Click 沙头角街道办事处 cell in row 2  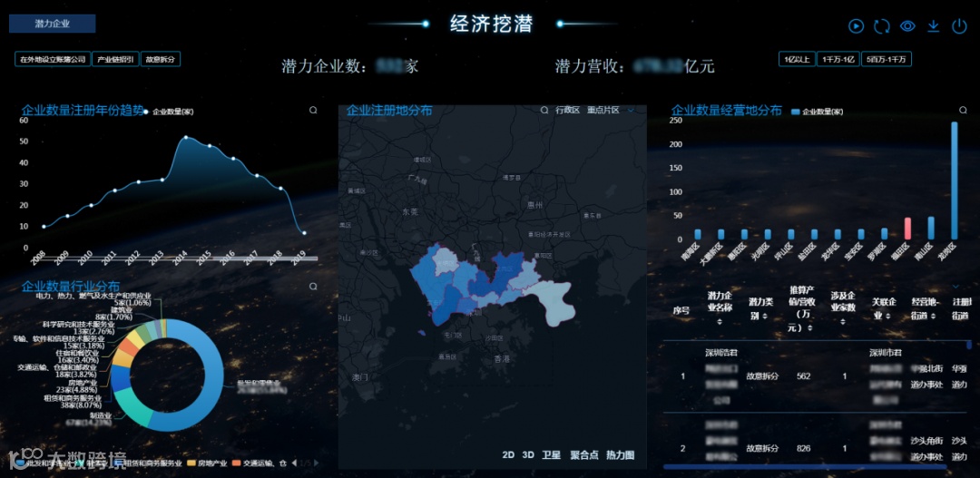[x=926, y=448]
